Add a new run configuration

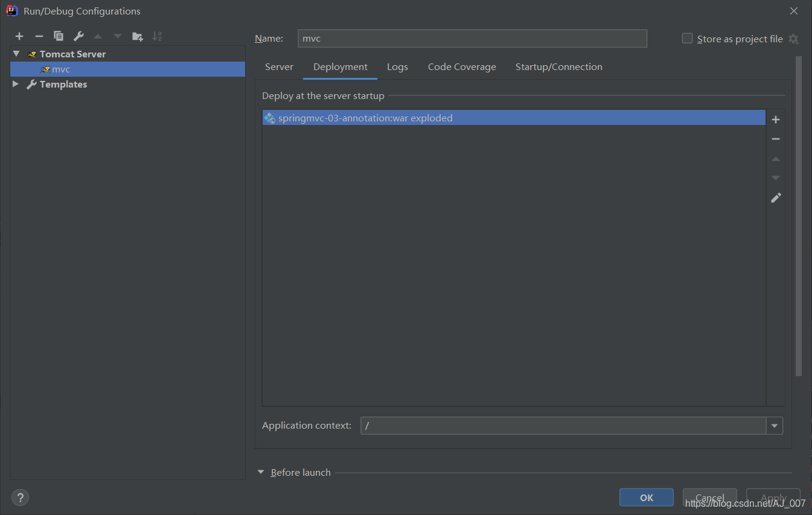[x=19, y=36]
